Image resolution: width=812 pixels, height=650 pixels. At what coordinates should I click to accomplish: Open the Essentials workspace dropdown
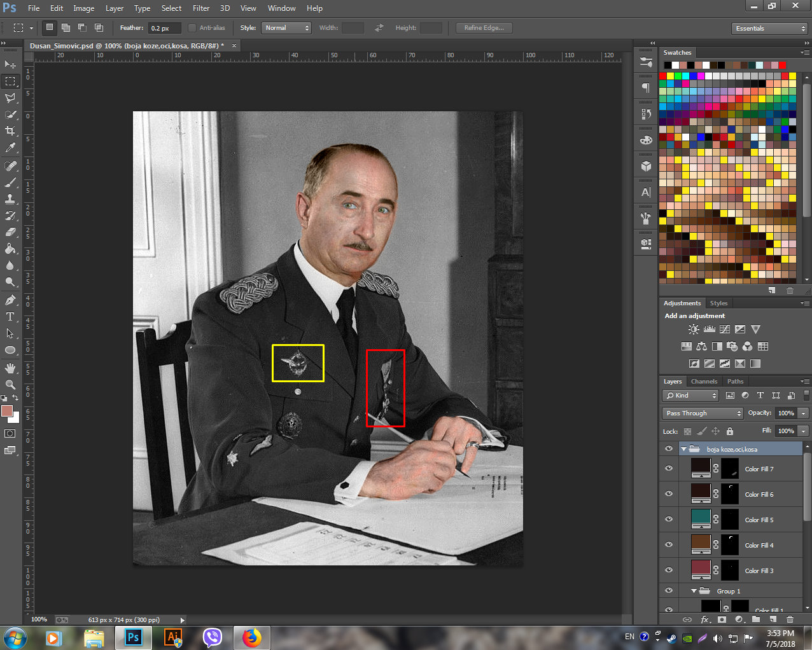(x=769, y=29)
